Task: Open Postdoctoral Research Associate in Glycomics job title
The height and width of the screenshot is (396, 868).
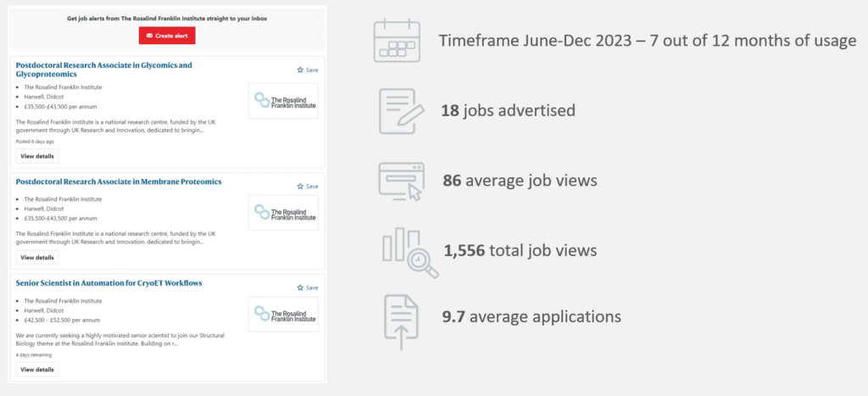Action: tap(104, 70)
